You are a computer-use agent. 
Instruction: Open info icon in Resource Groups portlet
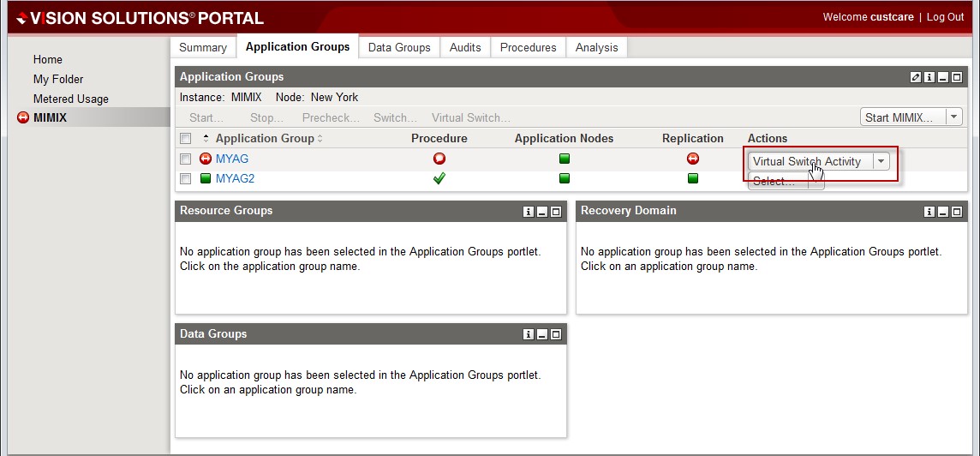(x=529, y=212)
